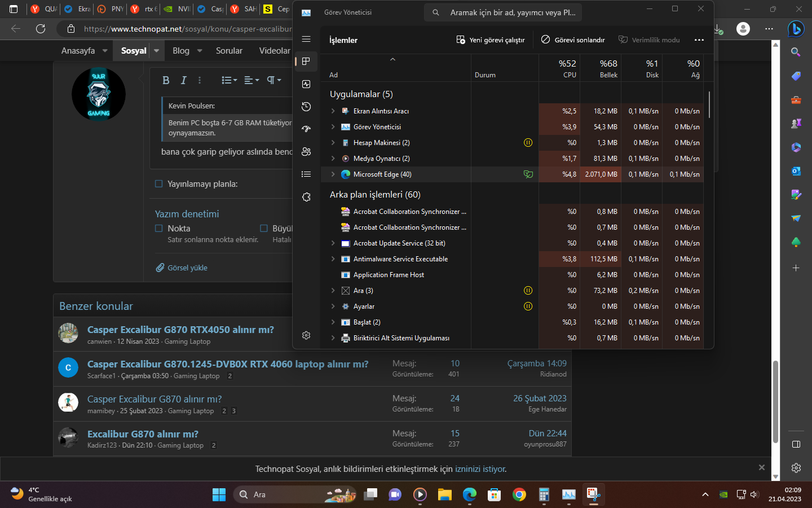Open Sorular page on Technopat
This screenshot has width=812, height=508.
(x=229, y=51)
